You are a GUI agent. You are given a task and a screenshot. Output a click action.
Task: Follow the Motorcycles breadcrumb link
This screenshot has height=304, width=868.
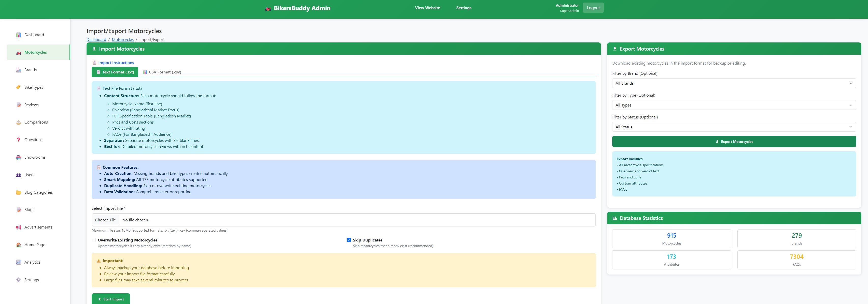coord(123,40)
